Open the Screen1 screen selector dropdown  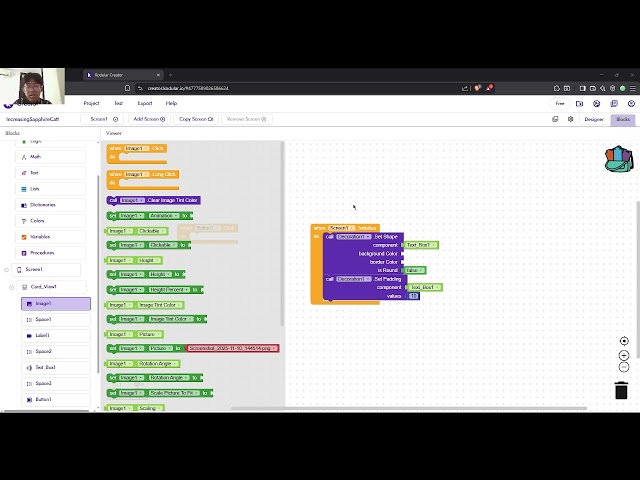click(x=102, y=119)
